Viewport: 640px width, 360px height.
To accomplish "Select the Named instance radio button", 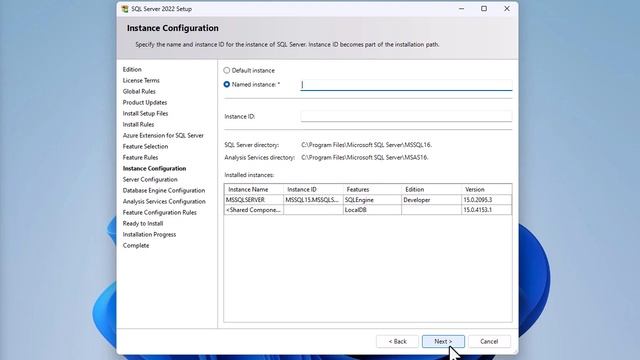I will 227,84.
